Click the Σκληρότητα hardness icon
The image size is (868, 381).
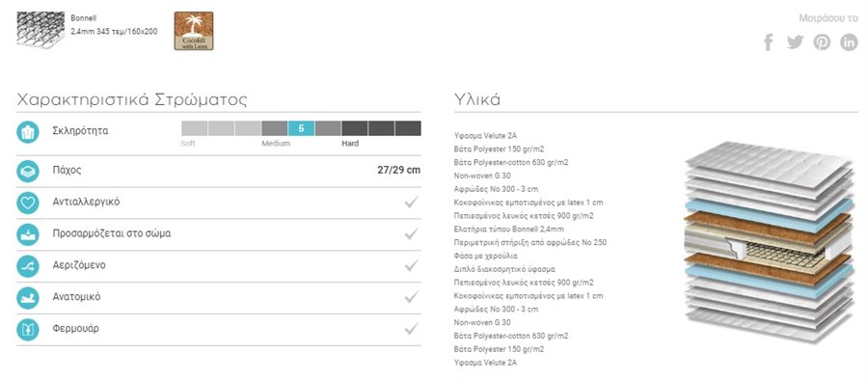point(28,132)
